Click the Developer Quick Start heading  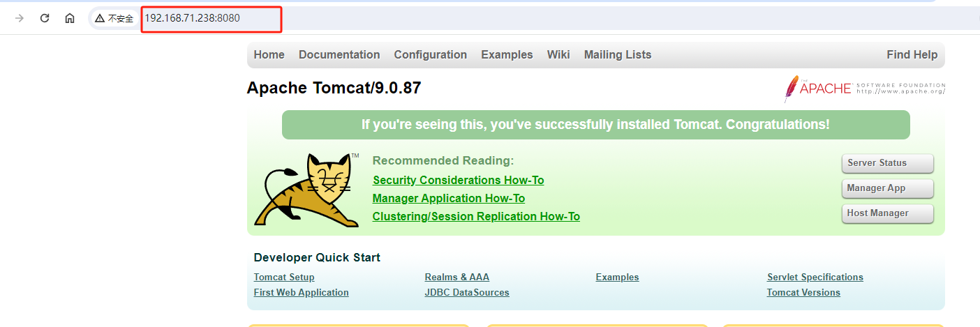click(x=317, y=258)
